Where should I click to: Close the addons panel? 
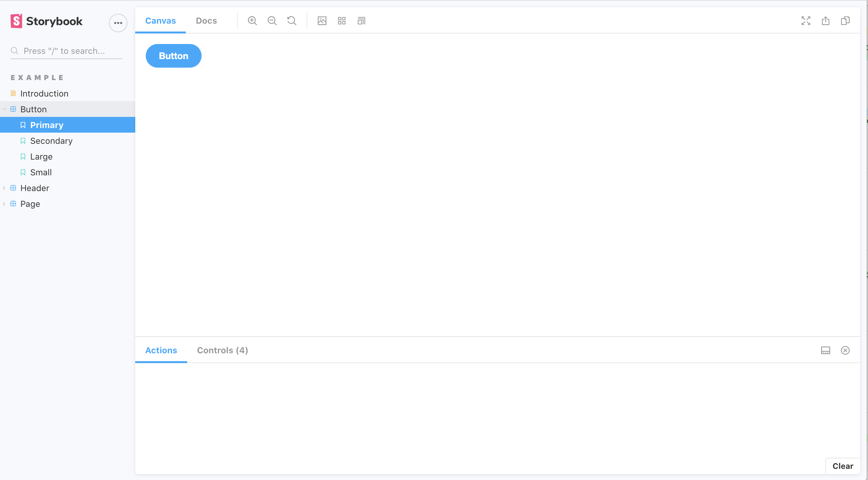(x=845, y=350)
